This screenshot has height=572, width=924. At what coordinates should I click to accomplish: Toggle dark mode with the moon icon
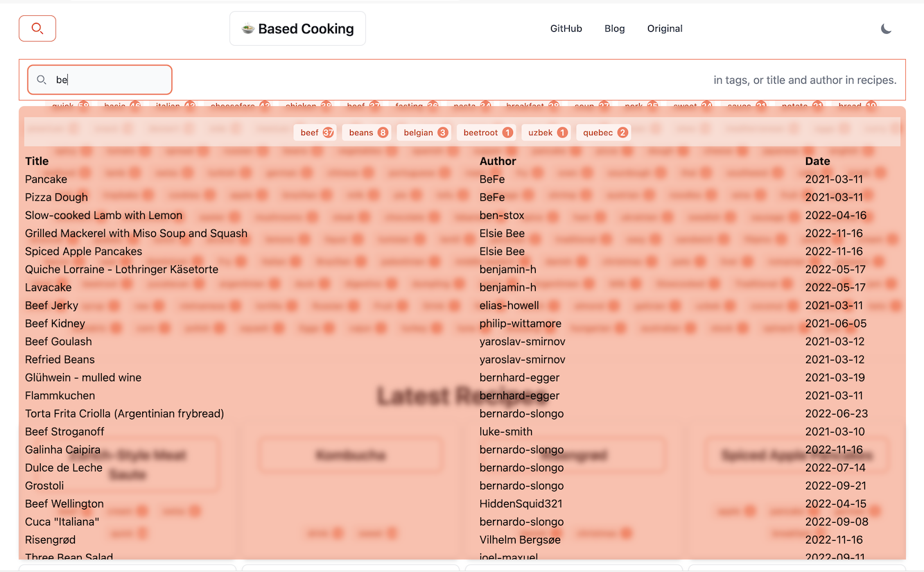click(x=886, y=28)
